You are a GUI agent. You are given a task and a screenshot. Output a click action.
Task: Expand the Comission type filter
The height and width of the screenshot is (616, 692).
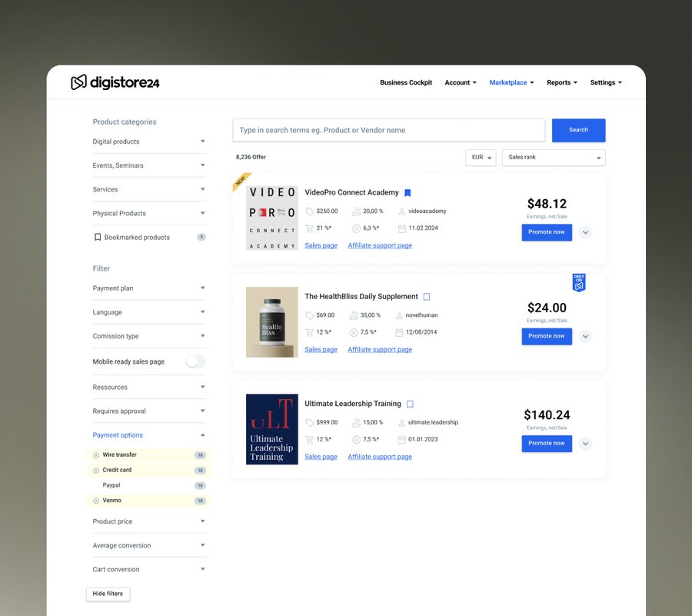coord(149,336)
